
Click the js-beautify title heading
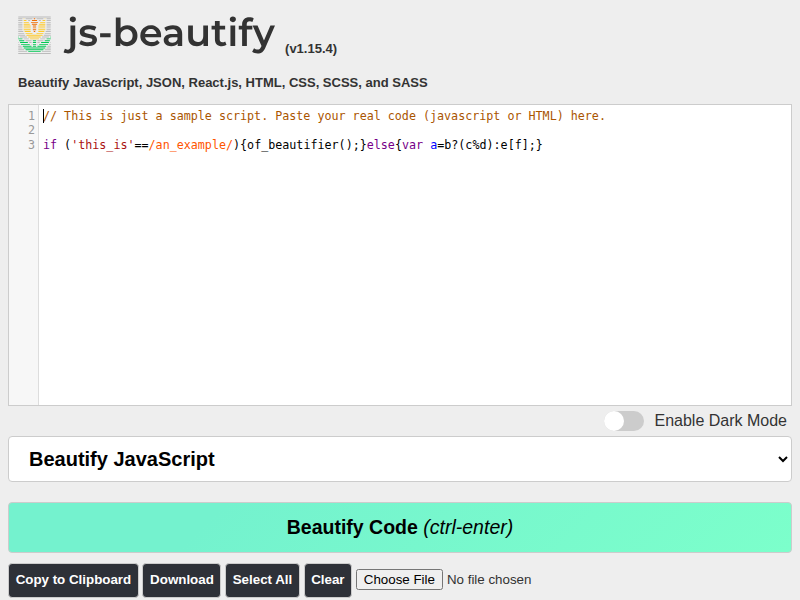tap(170, 35)
